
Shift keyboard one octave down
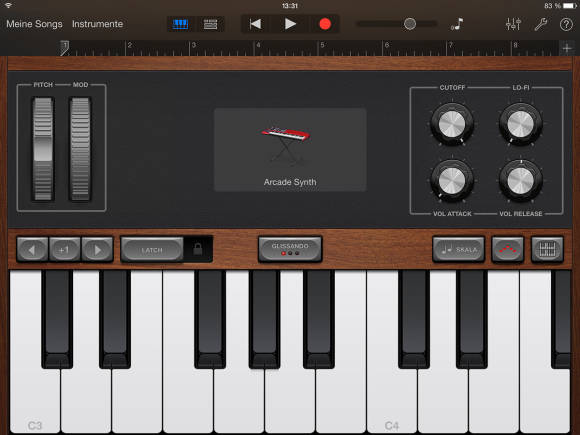coord(32,250)
